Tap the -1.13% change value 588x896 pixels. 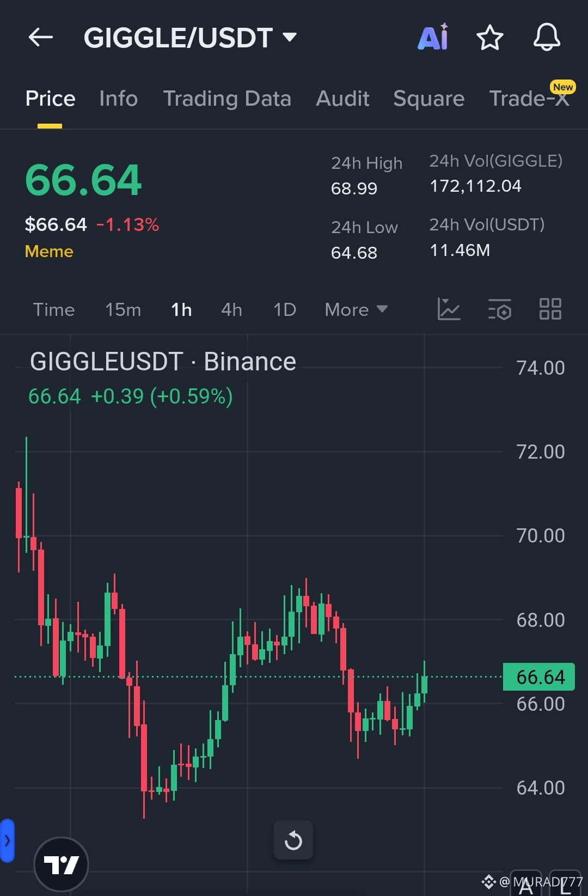pos(128,224)
